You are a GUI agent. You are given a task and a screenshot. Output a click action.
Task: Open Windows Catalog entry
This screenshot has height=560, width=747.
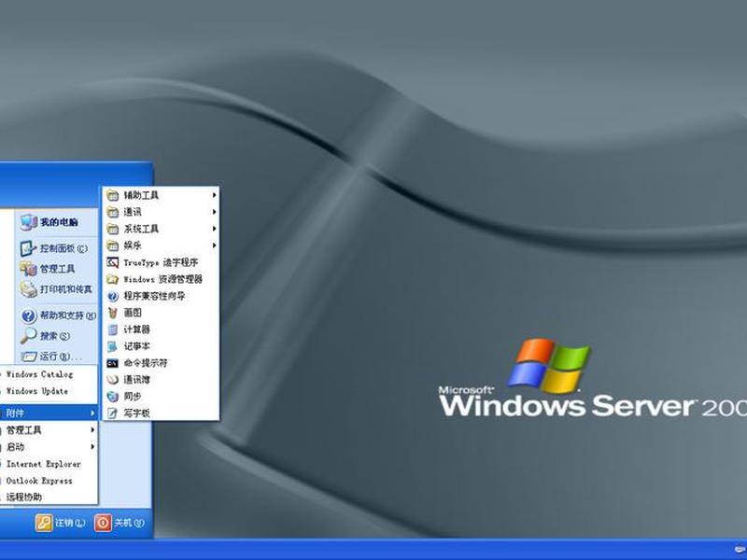click(x=39, y=374)
